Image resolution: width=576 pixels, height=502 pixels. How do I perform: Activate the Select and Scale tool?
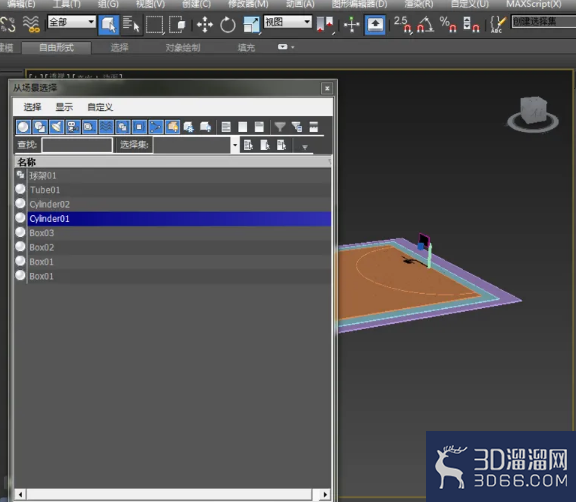point(252,25)
